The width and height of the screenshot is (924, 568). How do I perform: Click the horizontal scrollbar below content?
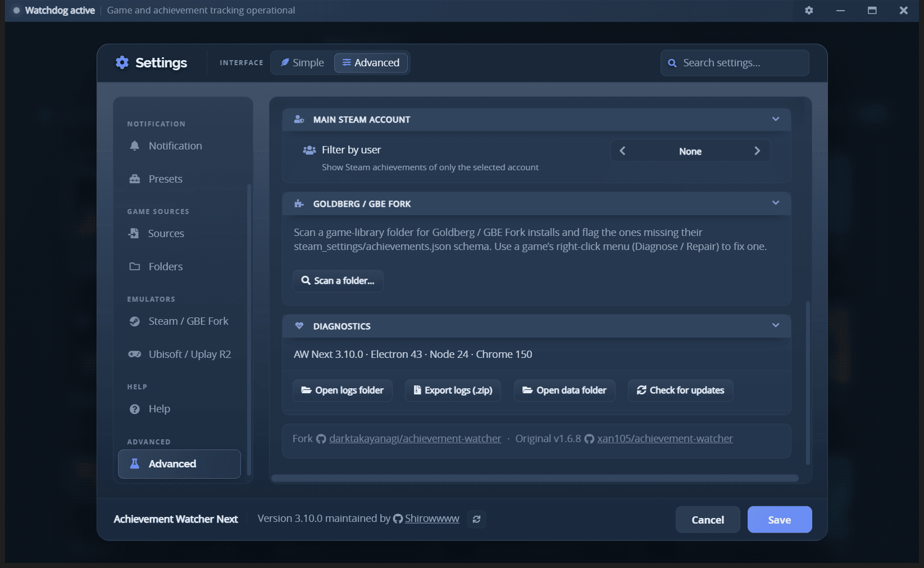pos(535,478)
